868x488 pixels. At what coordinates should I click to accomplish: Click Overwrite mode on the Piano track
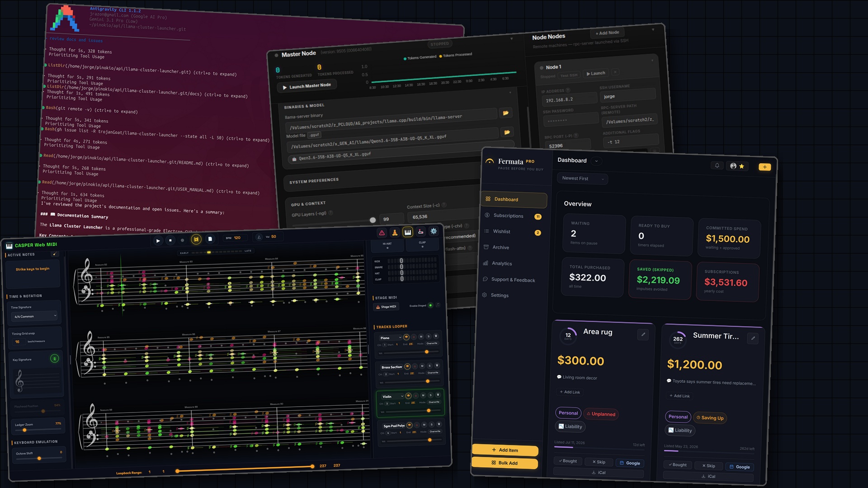pyautogui.click(x=432, y=343)
